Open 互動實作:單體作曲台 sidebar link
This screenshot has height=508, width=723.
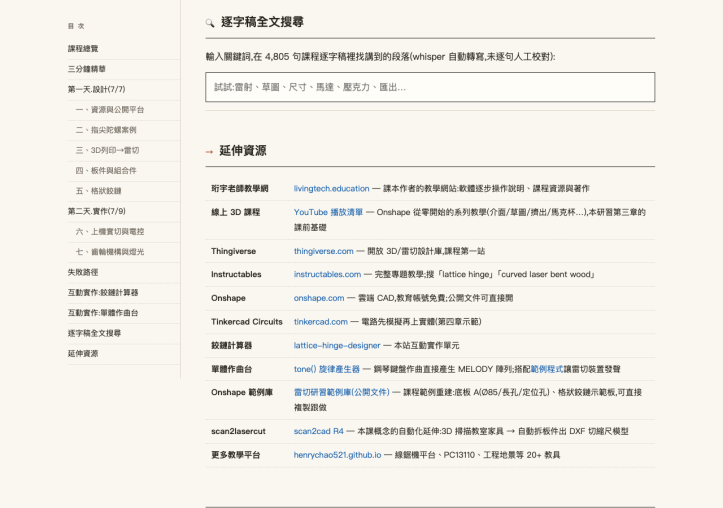(103, 313)
